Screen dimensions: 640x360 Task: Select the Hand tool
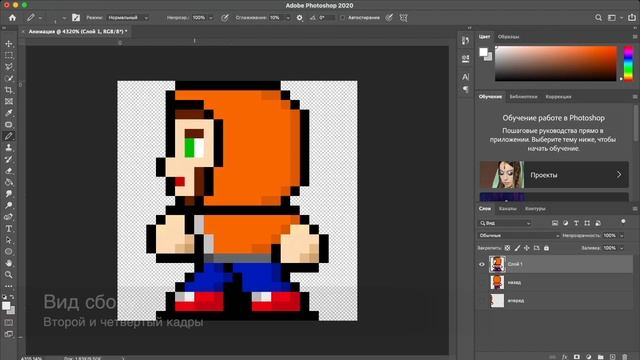coord(9,263)
